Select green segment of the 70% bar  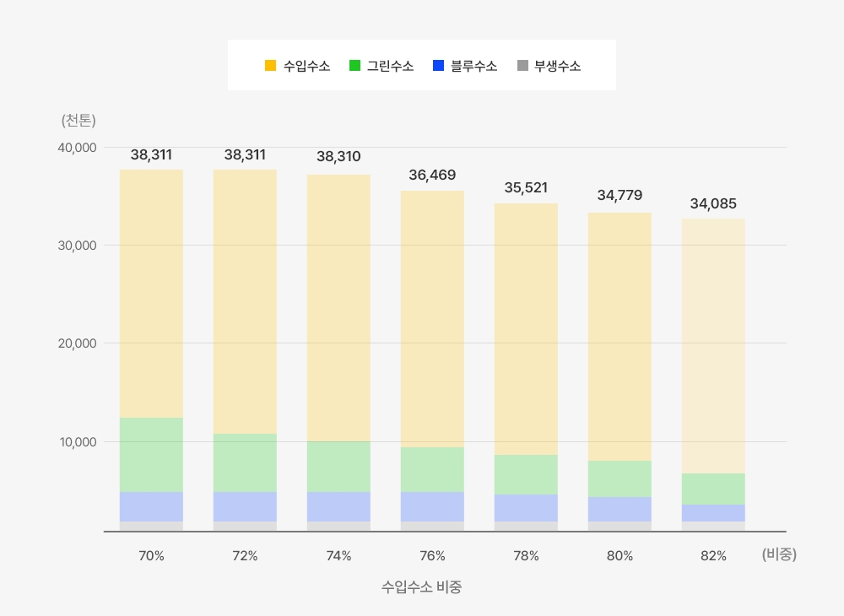pos(151,455)
